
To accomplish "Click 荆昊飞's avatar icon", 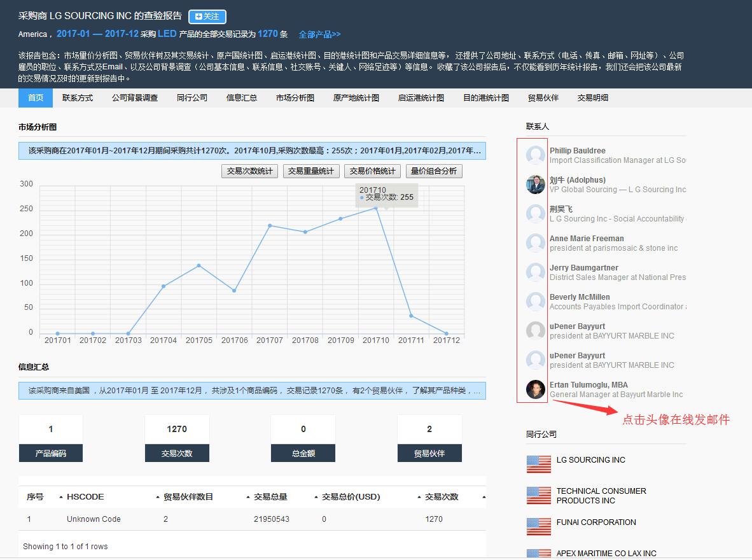I will coord(535,214).
